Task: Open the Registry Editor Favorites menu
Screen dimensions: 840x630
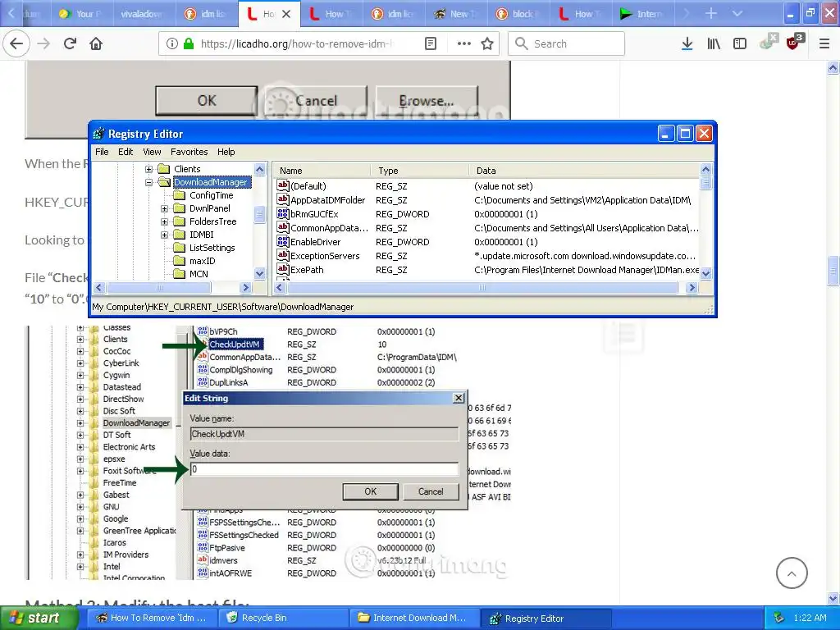Action: coord(189,152)
